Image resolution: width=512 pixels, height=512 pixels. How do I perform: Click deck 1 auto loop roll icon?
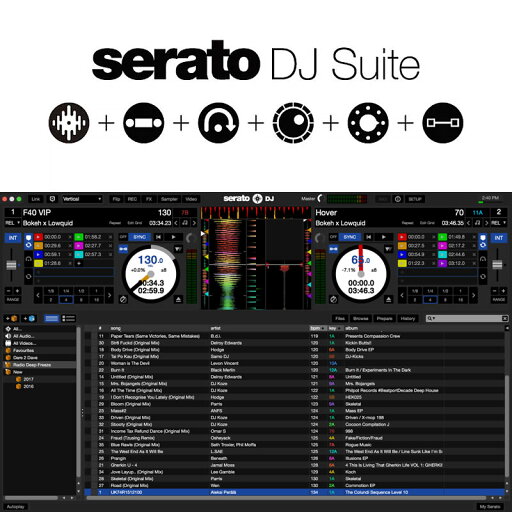29,276
